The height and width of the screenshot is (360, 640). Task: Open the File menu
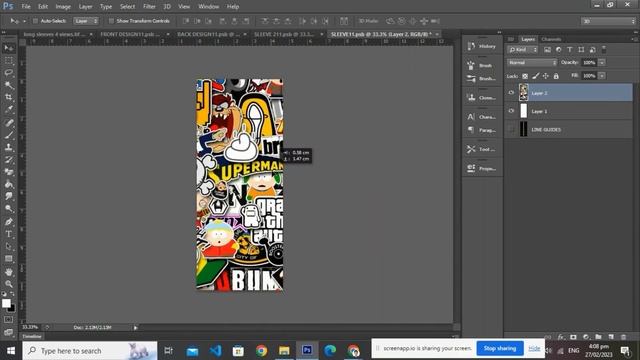[x=26, y=7]
